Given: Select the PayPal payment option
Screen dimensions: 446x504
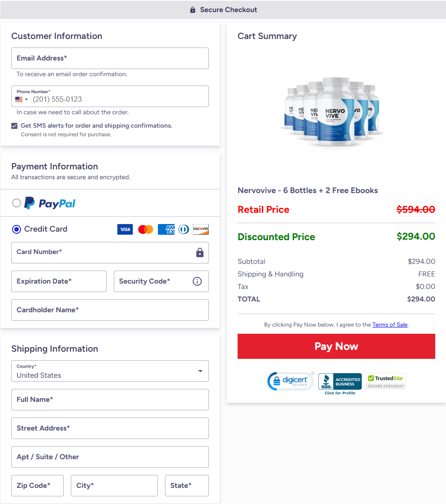Looking at the screenshot, I should [17, 203].
